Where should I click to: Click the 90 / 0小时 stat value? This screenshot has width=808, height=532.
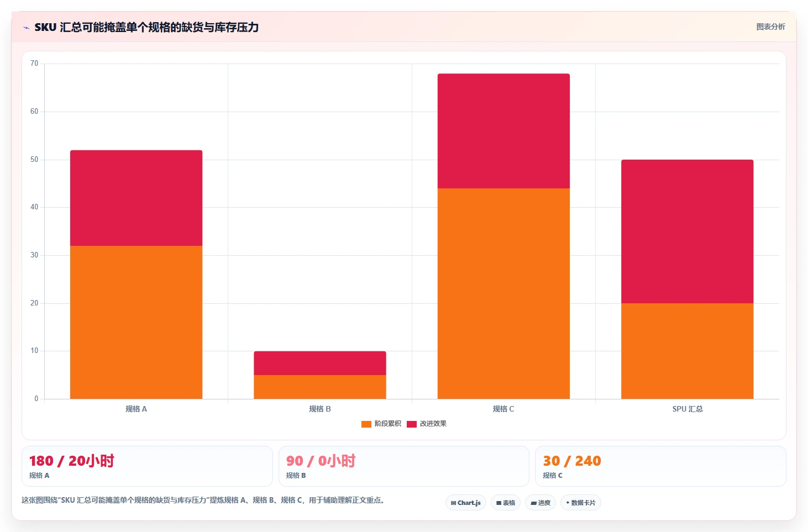[321, 461]
